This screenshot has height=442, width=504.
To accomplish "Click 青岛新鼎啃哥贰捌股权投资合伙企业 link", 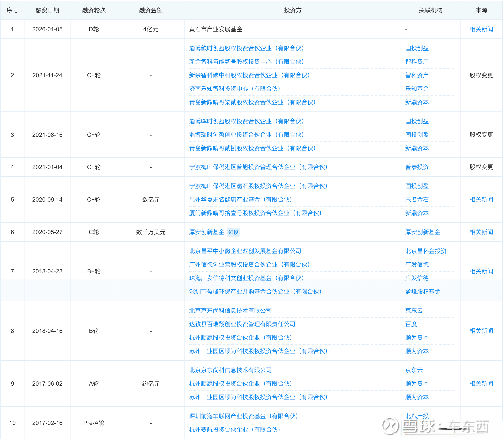I will point(252,148).
